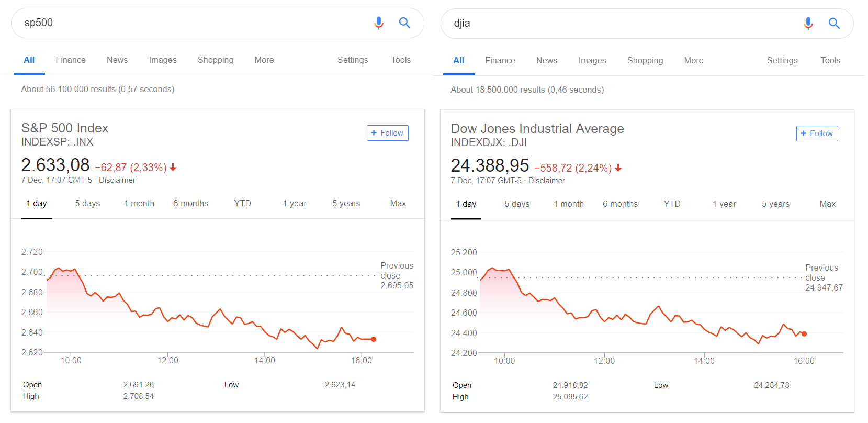Follow the S&P 500 Index
The image size is (868, 423).
pyautogui.click(x=388, y=133)
